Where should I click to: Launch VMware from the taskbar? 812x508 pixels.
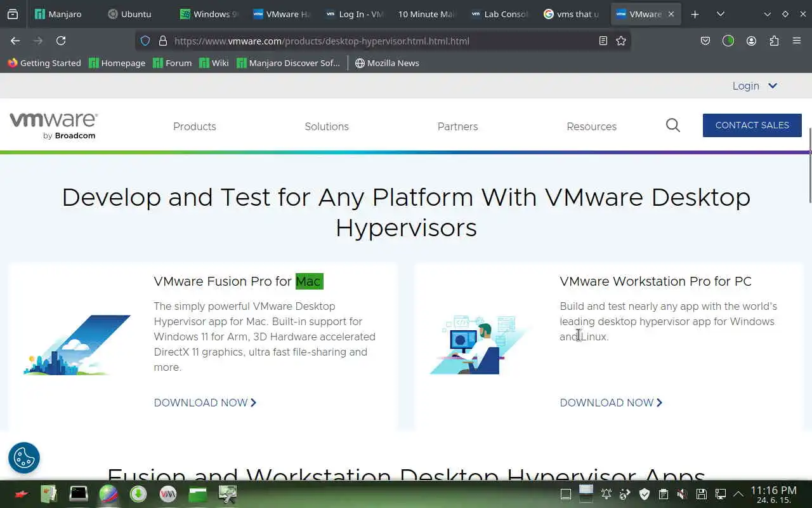(x=168, y=494)
